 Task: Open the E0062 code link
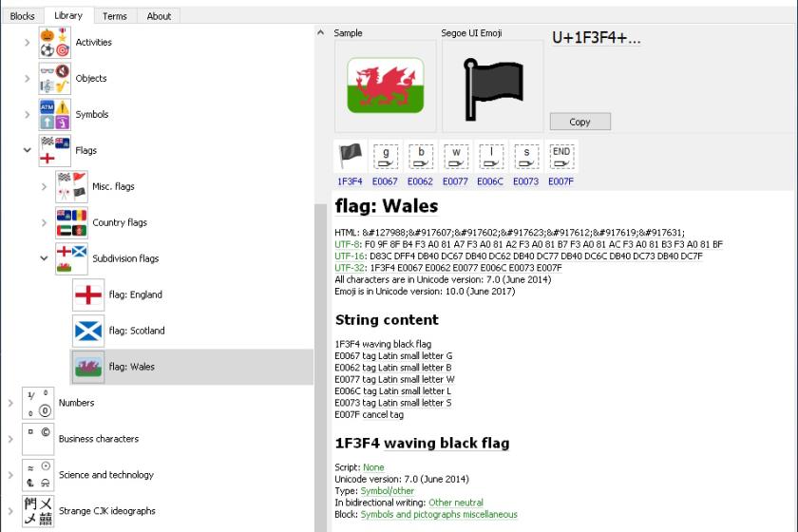[x=420, y=181]
